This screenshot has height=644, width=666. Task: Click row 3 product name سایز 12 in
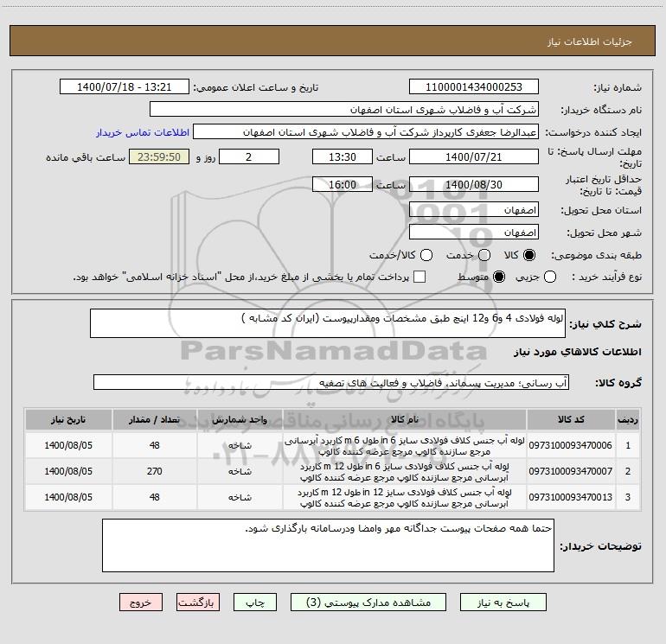click(x=405, y=498)
